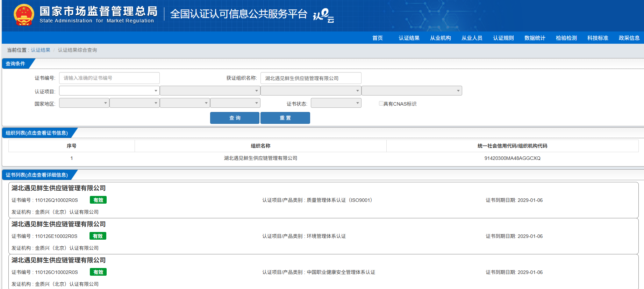644x289 pixels.
Task: Click the 获证组织名称 text field
Action: coord(310,78)
